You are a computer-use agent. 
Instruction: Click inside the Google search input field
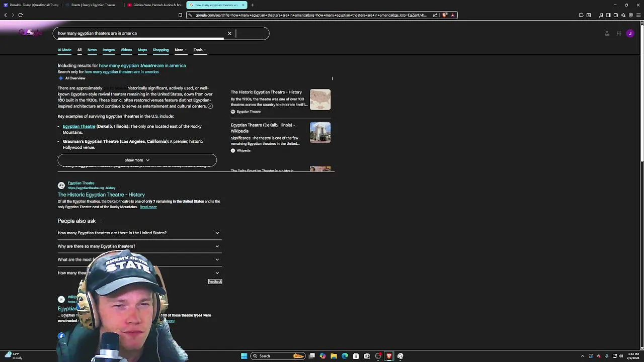(x=141, y=33)
